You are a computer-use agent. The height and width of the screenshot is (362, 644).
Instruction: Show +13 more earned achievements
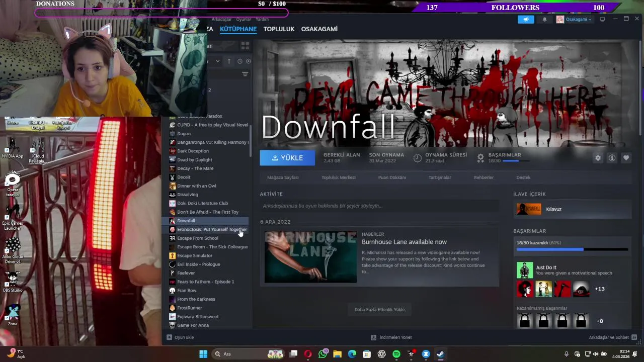click(x=599, y=289)
